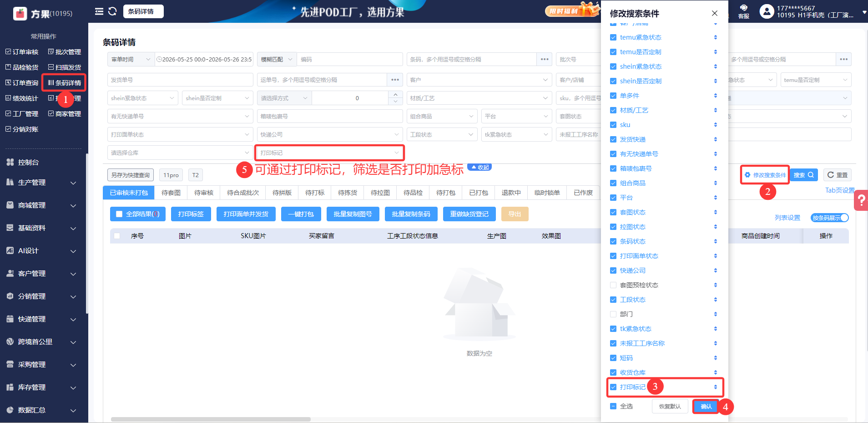Click 恢复默认 button
This screenshot has height=423, width=868.
(x=670, y=406)
